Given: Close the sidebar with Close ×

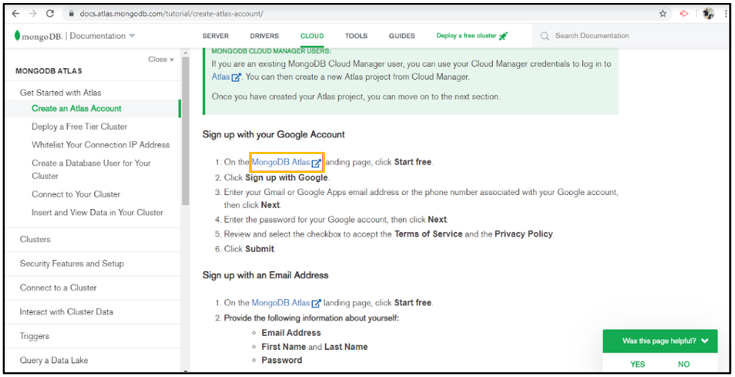Looking at the screenshot, I should (161, 59).
